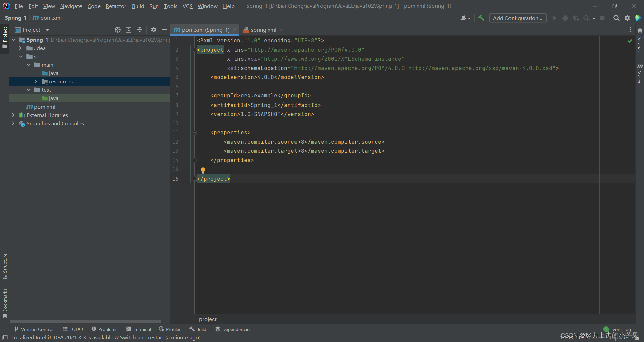Click the Build Project hammer icon

(x=481, y=18)
